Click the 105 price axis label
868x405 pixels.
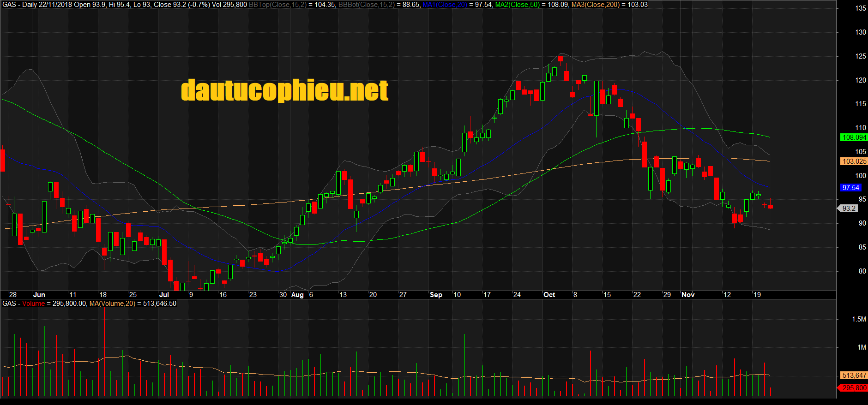(861, 152)
